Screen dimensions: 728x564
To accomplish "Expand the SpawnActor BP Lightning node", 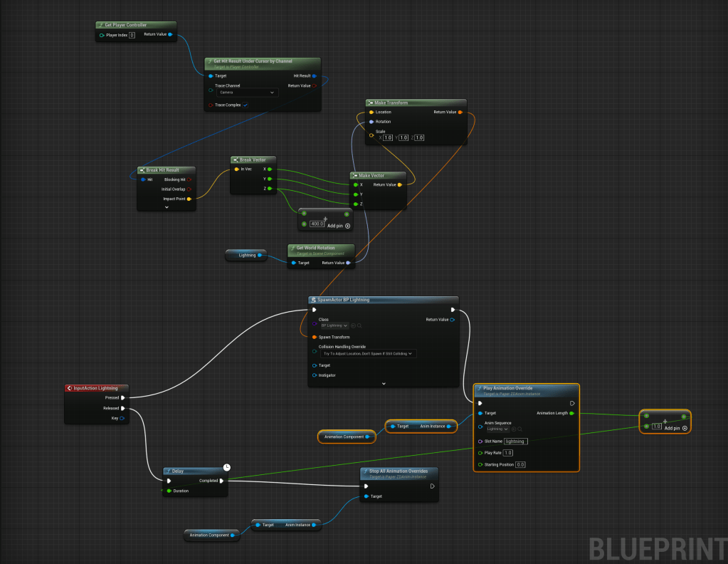I will (x=383, y=383).
